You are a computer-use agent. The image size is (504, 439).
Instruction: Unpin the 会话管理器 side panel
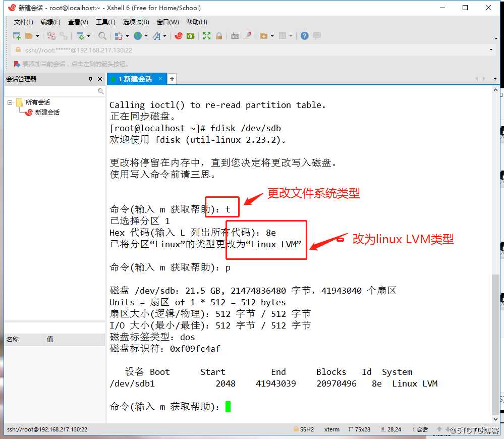click(91, 79)
